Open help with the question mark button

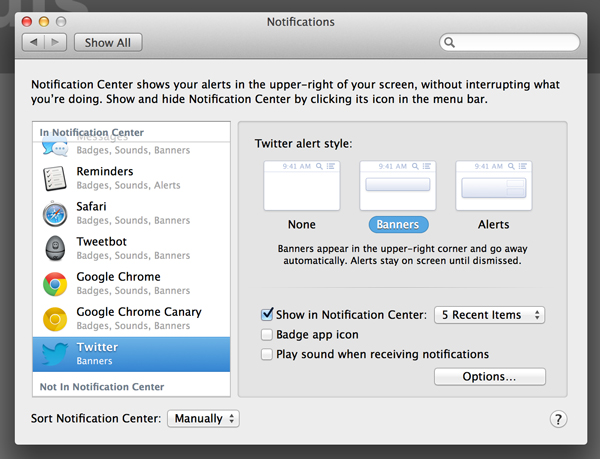pos(558,419)
